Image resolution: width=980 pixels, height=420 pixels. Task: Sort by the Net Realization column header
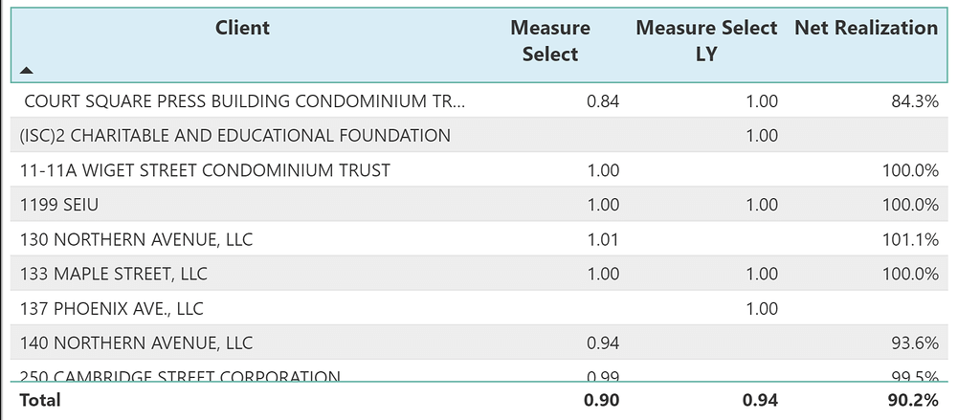pyautogui.click(x=865, y=28)
